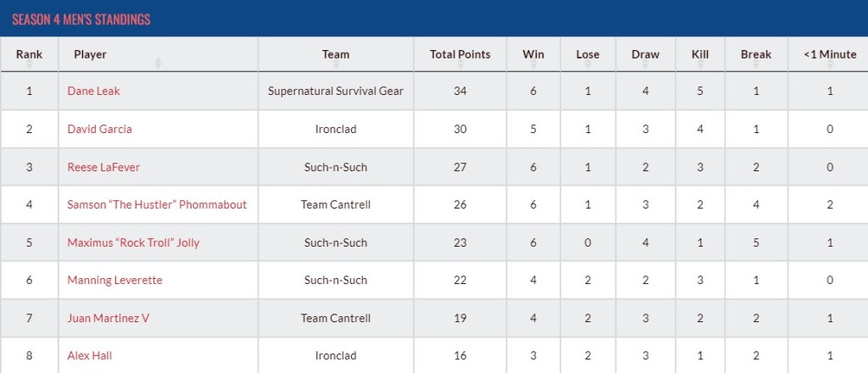Screen dimensions: 868x373
Task: Click the sort arrows under Kill header
Action: [x=699, y=64]
